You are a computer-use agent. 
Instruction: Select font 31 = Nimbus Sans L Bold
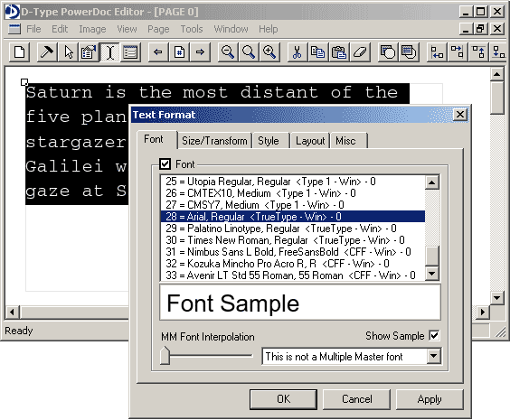[292, 252]
